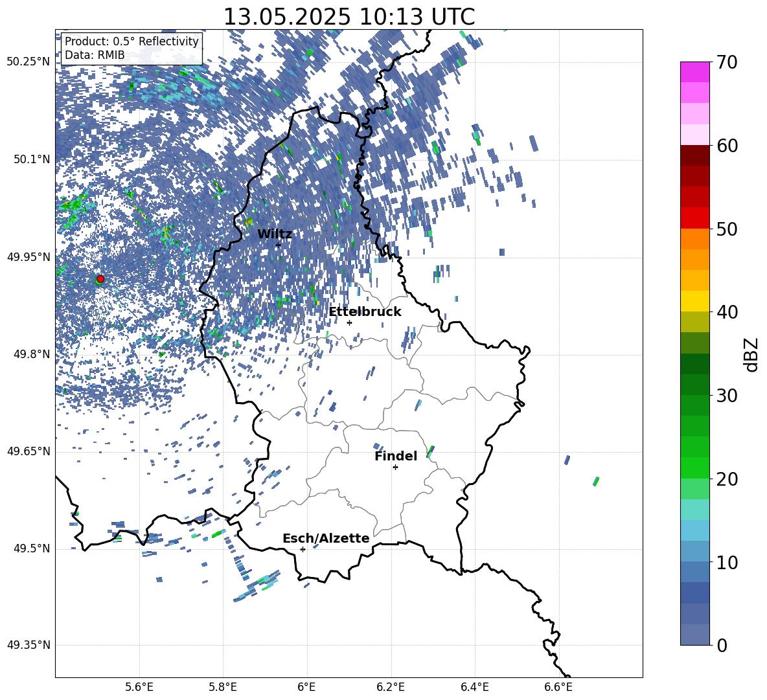
Task: Click the Esch/Alzette city label
Action: point(326,538)
